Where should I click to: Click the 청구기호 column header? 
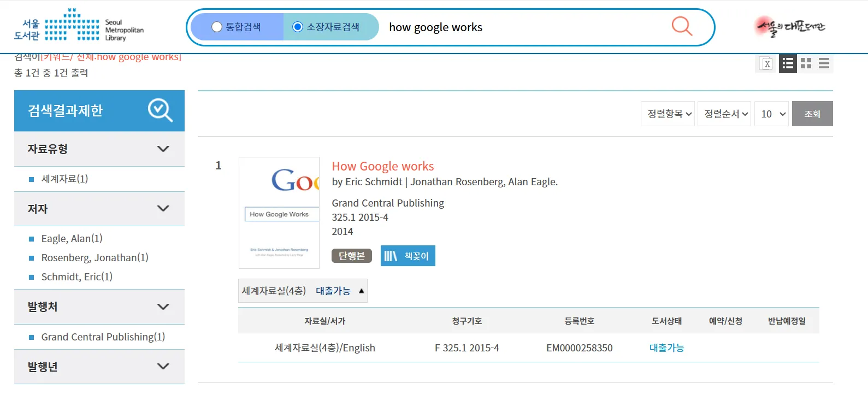[467, 321]
